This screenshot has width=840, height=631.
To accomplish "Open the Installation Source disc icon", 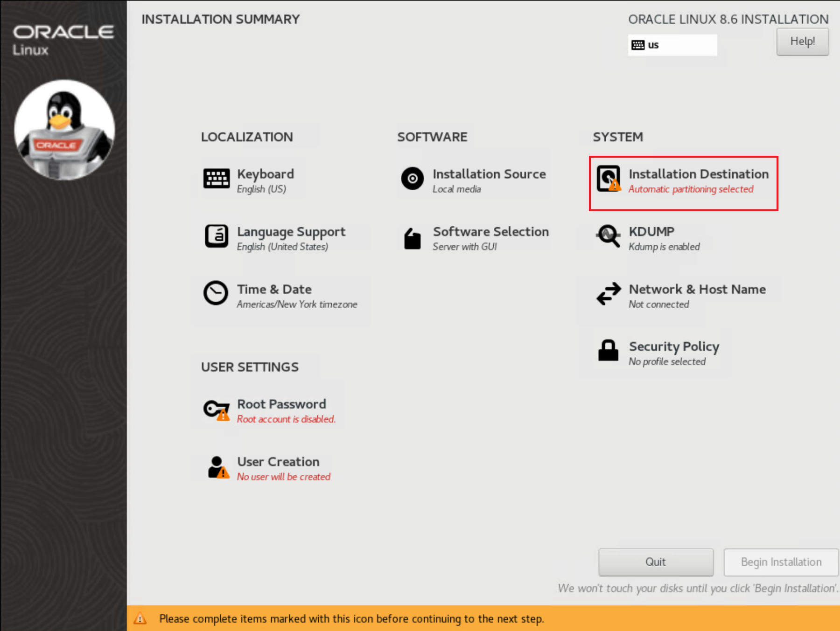I will click(x=413, y=178).
